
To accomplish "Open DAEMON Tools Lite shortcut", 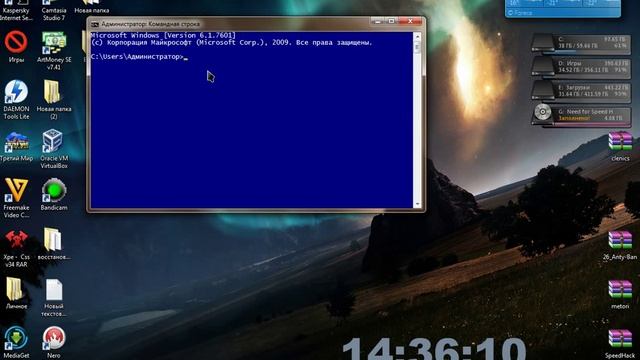I will coord(16,100).
